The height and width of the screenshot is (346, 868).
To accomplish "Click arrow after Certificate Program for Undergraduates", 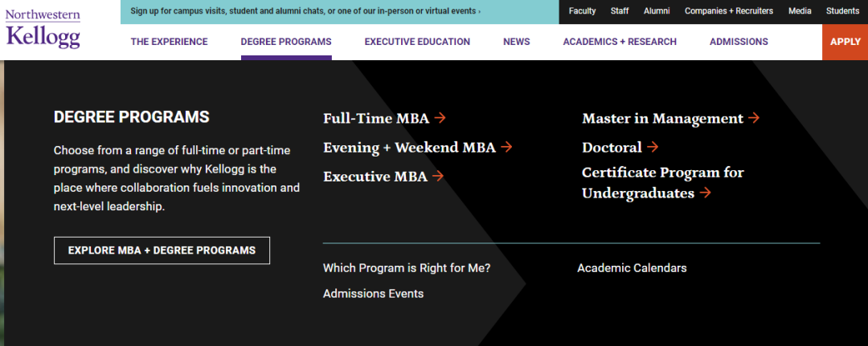I will click(705, 193).
